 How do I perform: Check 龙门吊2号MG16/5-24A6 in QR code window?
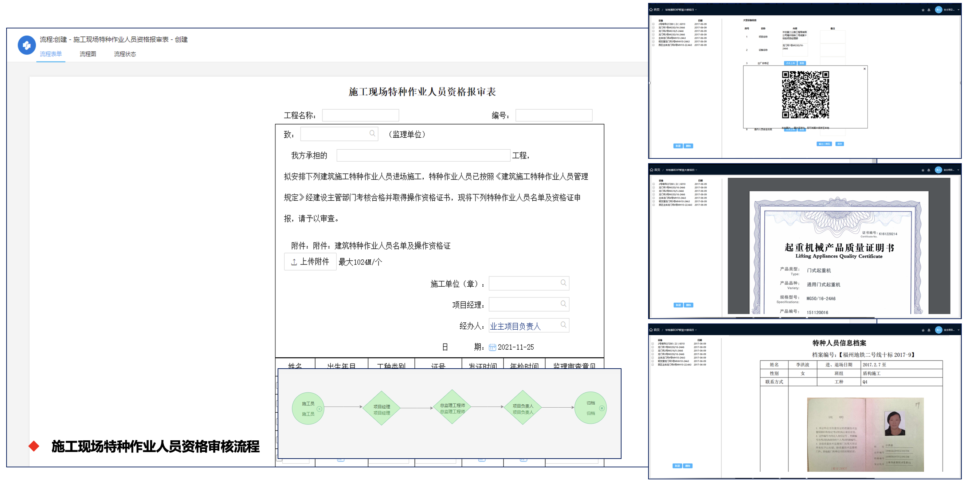click(654, 31)
